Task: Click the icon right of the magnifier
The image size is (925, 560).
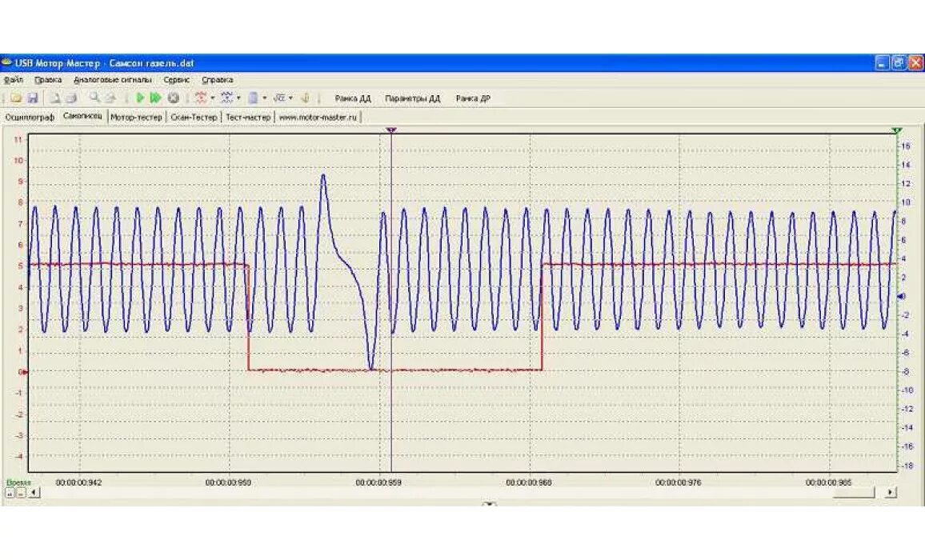Action: coord(110,98)
